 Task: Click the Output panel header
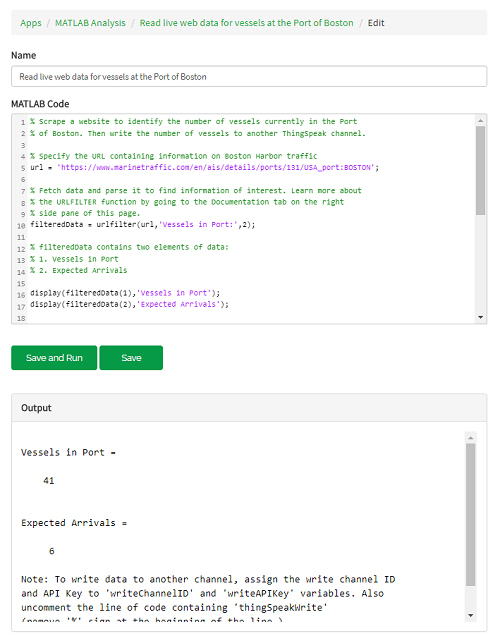click(249, 408)
